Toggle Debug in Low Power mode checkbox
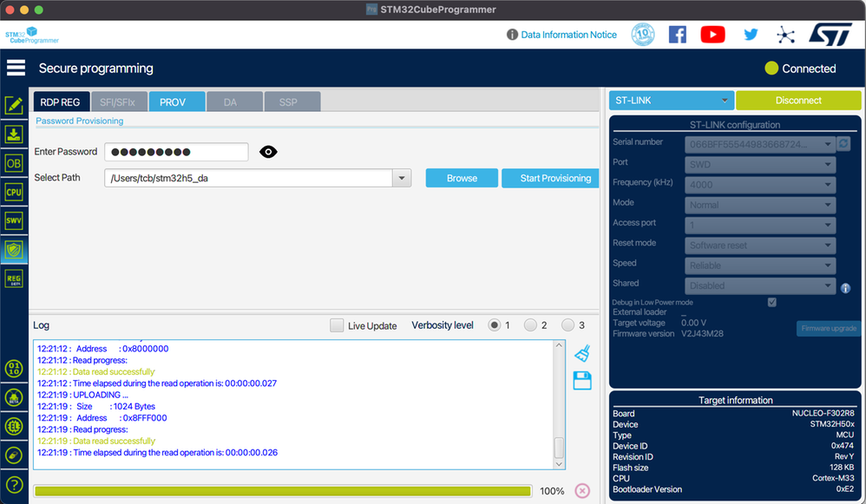 (772, 303)
